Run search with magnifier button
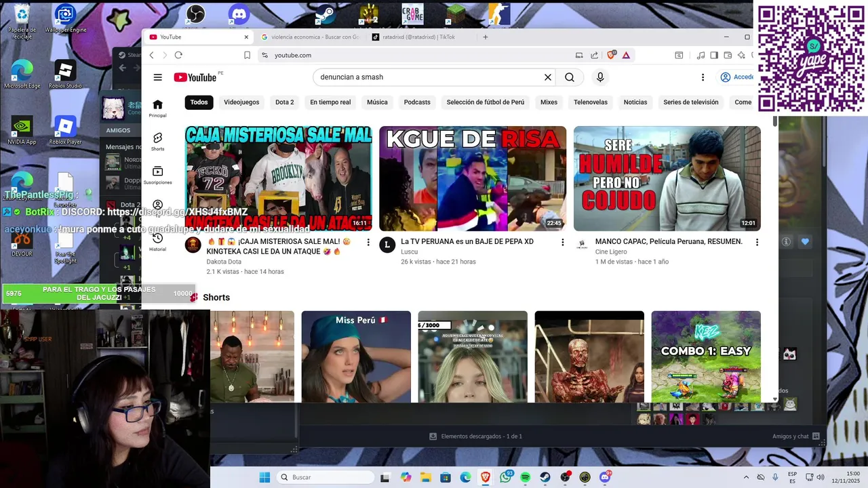 click(x=570, y=77)
